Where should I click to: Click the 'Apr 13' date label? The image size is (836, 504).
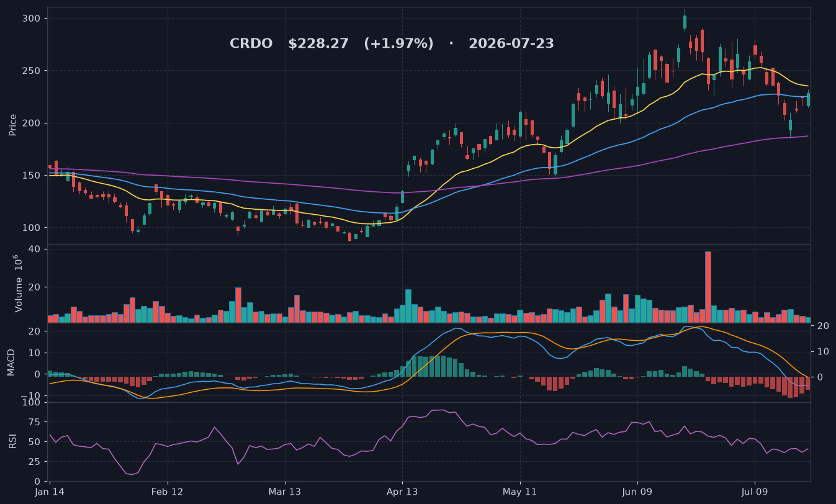(402, 492)
